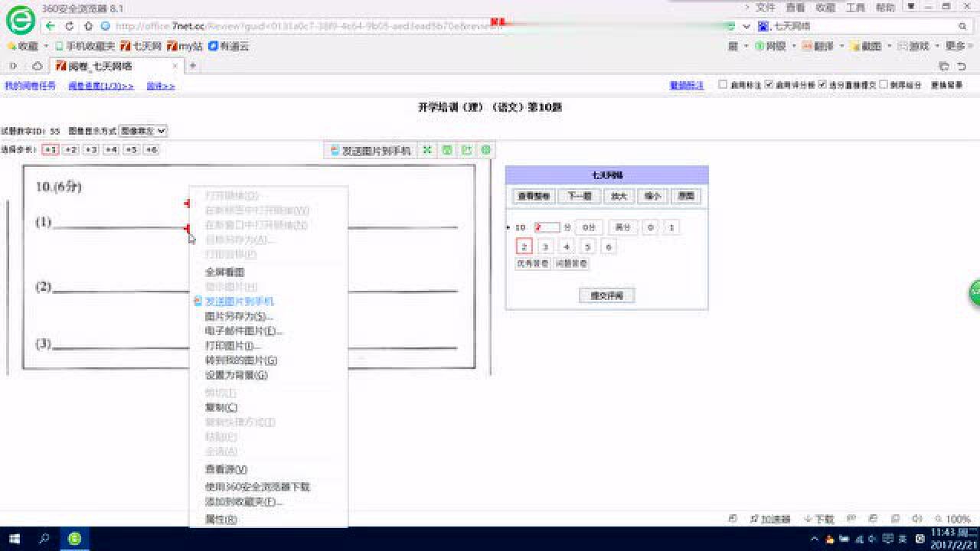Expand the 收藏 favorites dropdown arrow
Image resolution: width=980 pixels, height=551 pixels.
click(45, 46)
